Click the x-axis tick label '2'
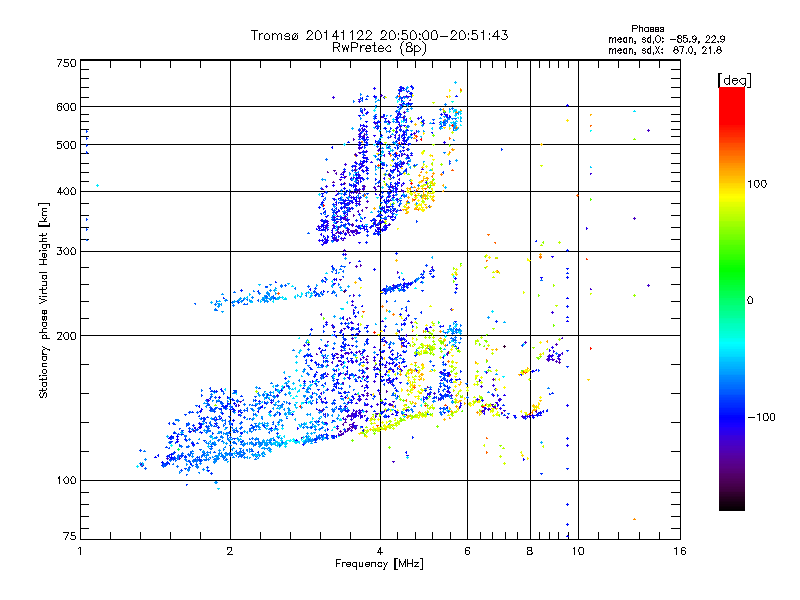800x600 pixels. point(230,551)
